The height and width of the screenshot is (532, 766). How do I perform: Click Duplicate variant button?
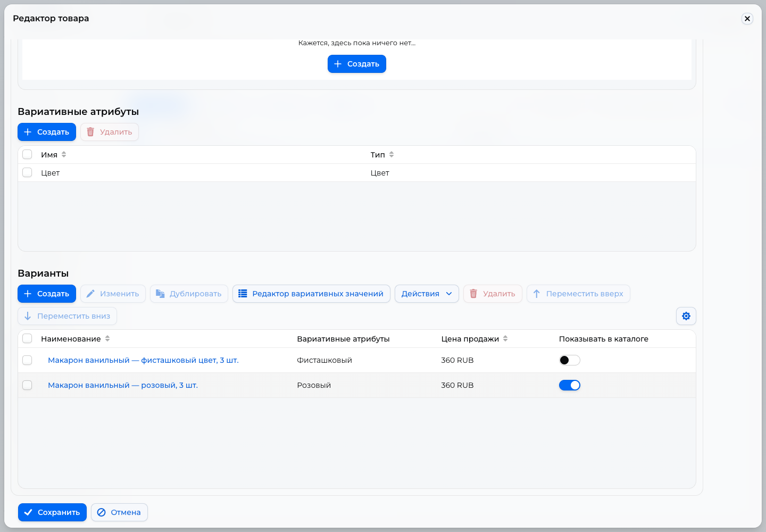click(x=189, y=294)
